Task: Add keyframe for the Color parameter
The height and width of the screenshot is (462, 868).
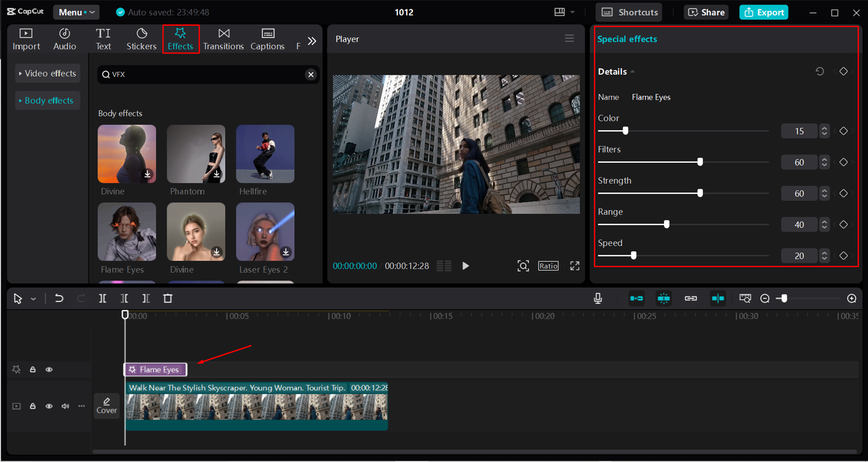Action: pos(844,131)
